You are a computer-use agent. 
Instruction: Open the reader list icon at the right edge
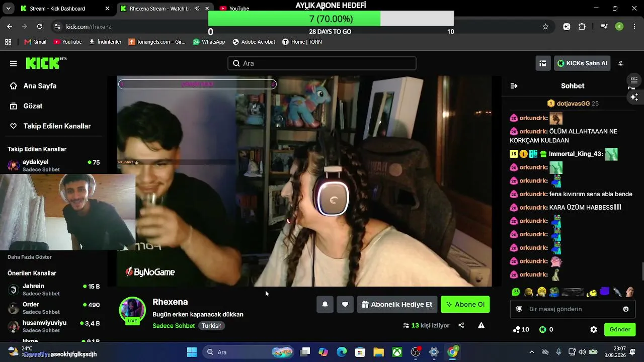pos(634,80)
